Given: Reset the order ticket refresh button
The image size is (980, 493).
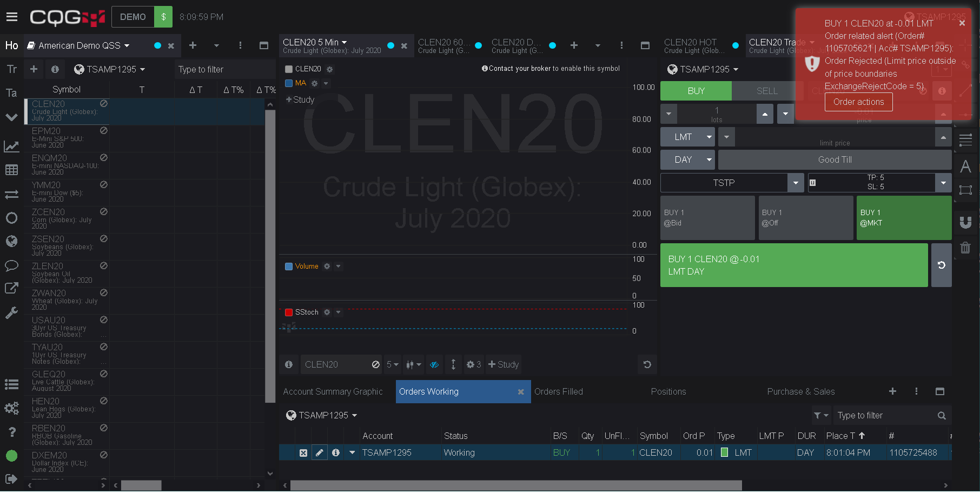Looking at the screenshot, I should [x=942, y=265].
